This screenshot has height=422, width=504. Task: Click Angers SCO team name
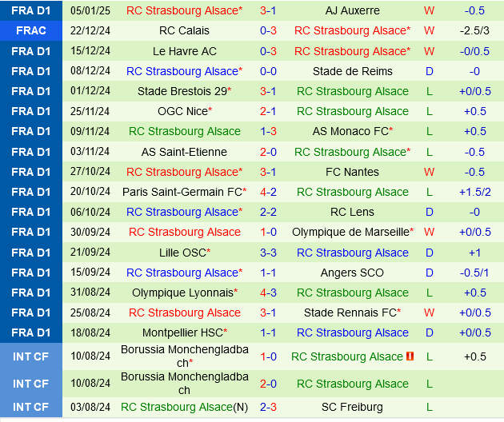(x=353, y=273)
